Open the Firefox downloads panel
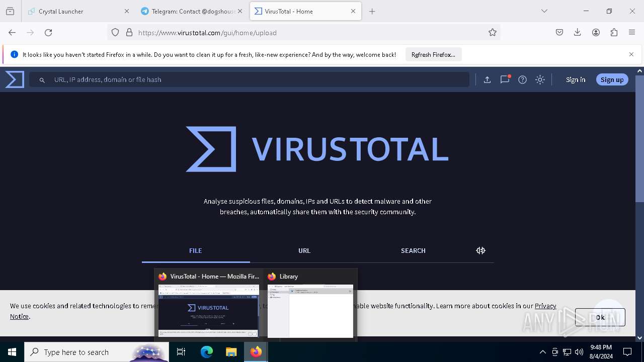 [578, 32]
